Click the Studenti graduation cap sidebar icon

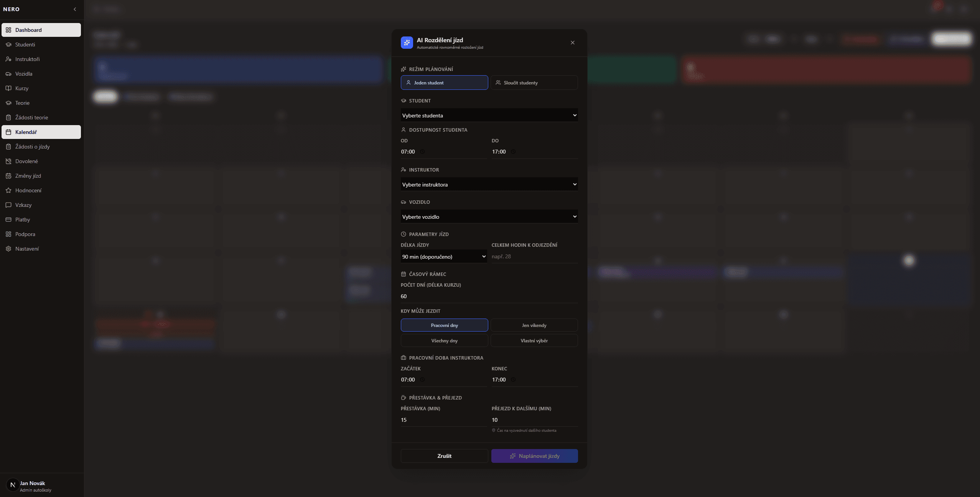[x=8, y=45]
